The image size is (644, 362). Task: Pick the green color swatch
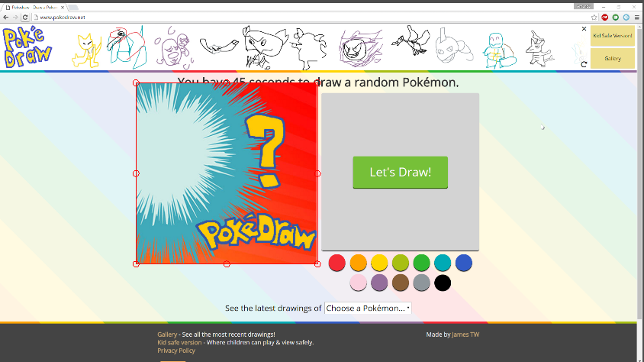(421, 263)
